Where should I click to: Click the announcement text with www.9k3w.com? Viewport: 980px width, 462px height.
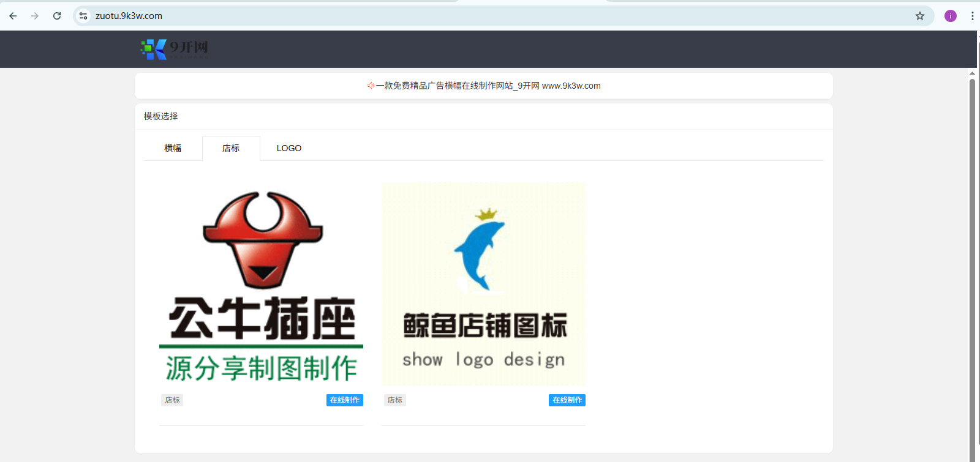[488, 86]
